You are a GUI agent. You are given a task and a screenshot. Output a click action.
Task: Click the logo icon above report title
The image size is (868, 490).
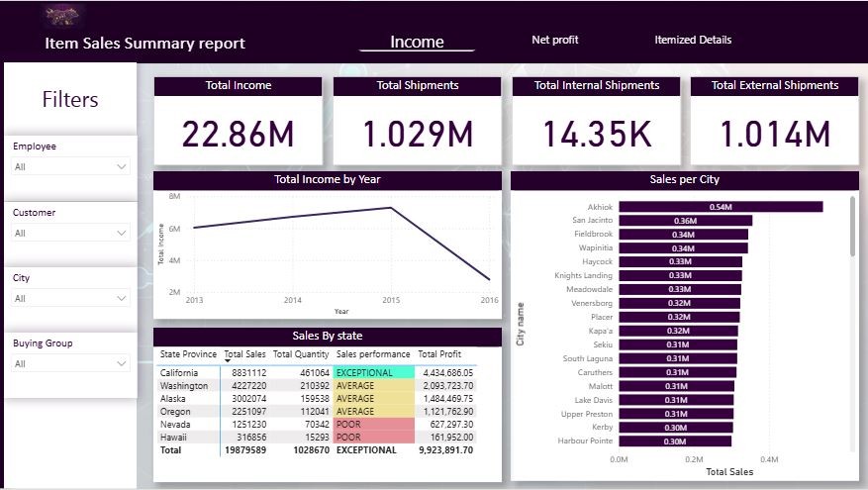point(62,16)
